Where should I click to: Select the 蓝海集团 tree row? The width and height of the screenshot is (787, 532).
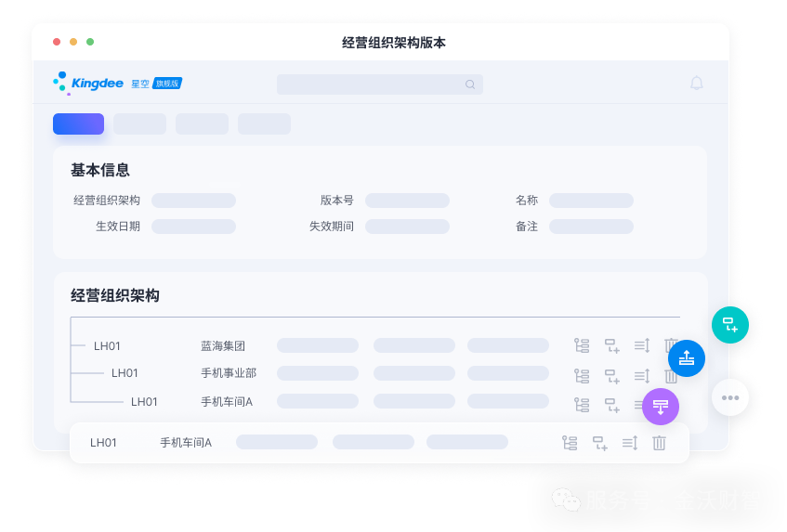(375, 345)
